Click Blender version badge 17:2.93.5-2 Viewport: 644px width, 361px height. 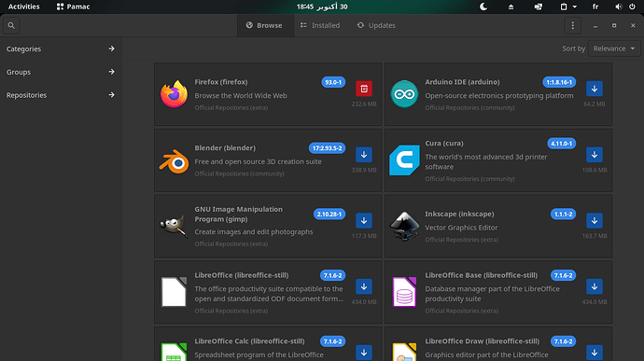pos(327,148)
